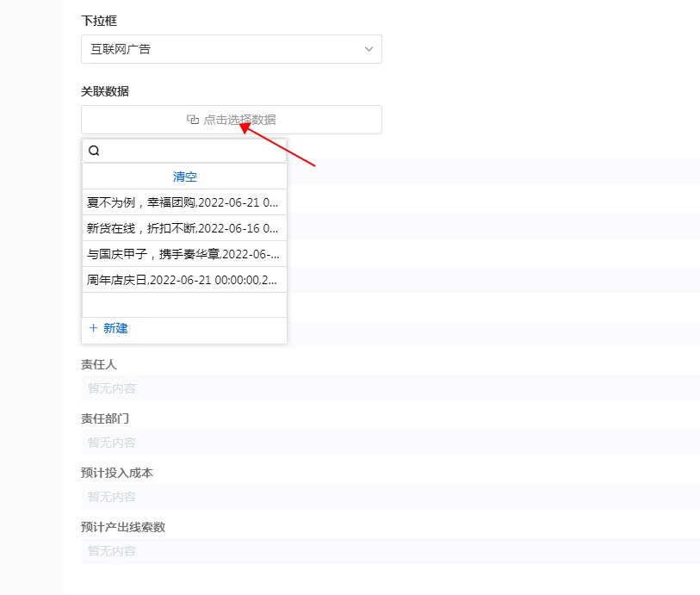Click the 下拉框 field label

pos(99,20)
